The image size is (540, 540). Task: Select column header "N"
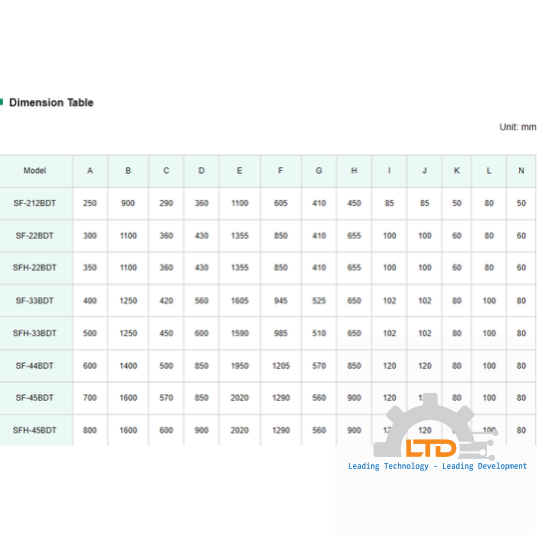521,170
